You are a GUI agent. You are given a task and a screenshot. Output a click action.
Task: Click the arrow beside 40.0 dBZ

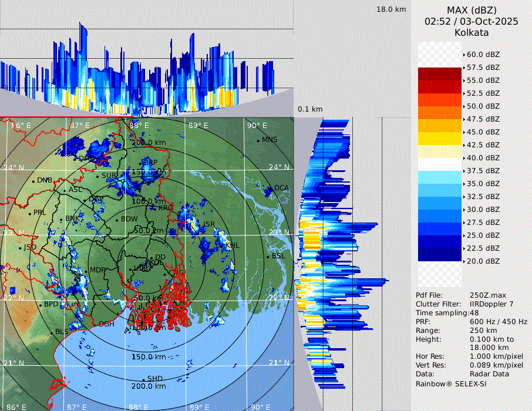coord(464,158)
